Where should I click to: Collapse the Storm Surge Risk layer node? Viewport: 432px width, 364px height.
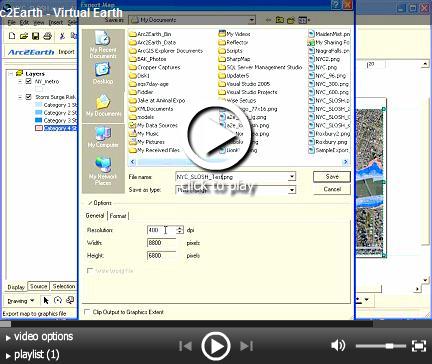click(20, 97)
